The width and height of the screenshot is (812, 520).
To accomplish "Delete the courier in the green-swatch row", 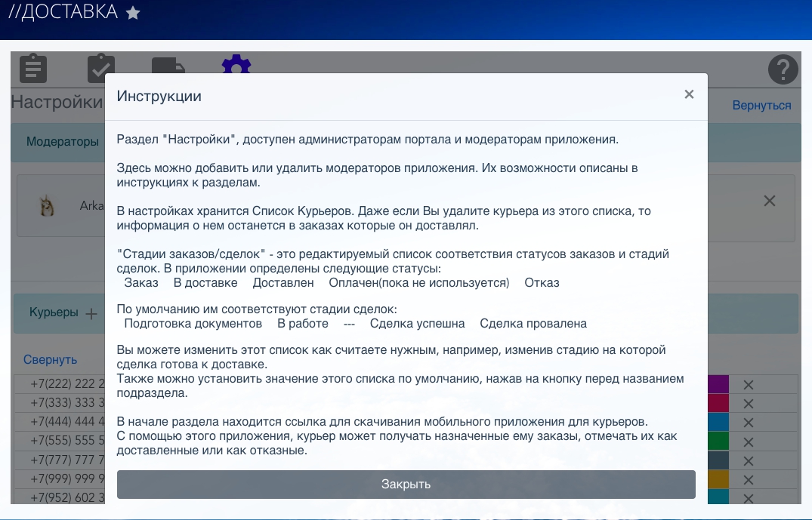I will tap(749, 442).
